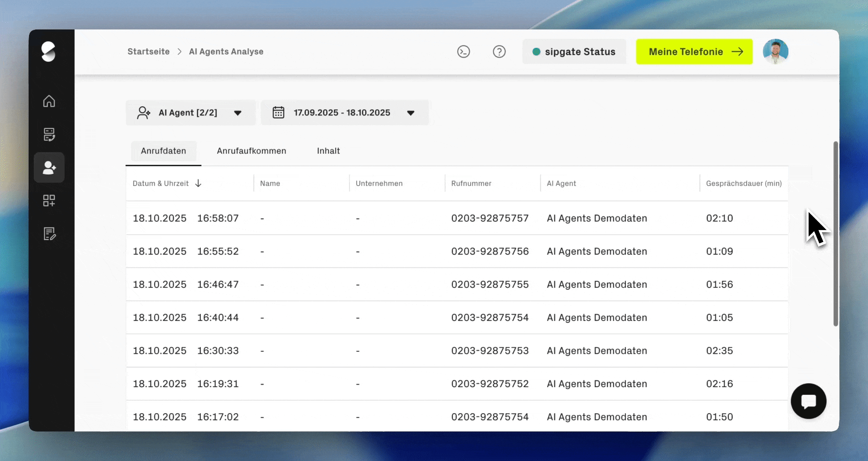Click the Meine Telefonie button
Viewport: 868px width, 461px height.
tap(694, 52)
